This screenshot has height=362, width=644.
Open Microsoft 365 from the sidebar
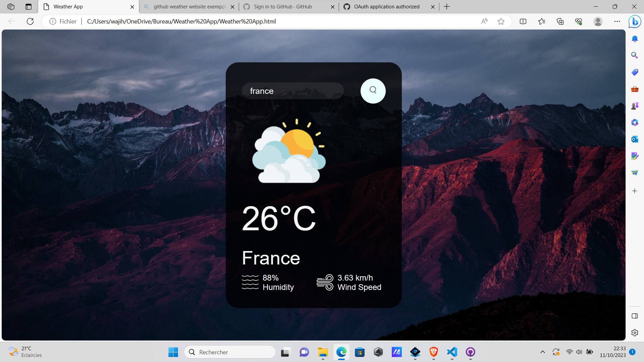point(635,122)
